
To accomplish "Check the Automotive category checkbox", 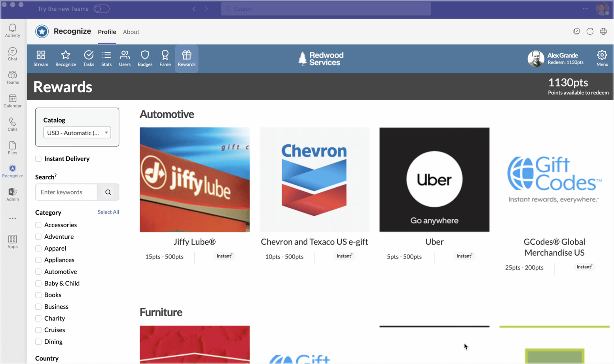I will (38, 272).
